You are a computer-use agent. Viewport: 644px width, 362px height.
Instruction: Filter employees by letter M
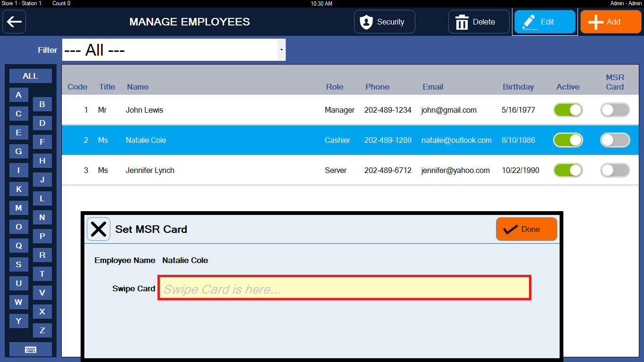click(x=18, y=207)
